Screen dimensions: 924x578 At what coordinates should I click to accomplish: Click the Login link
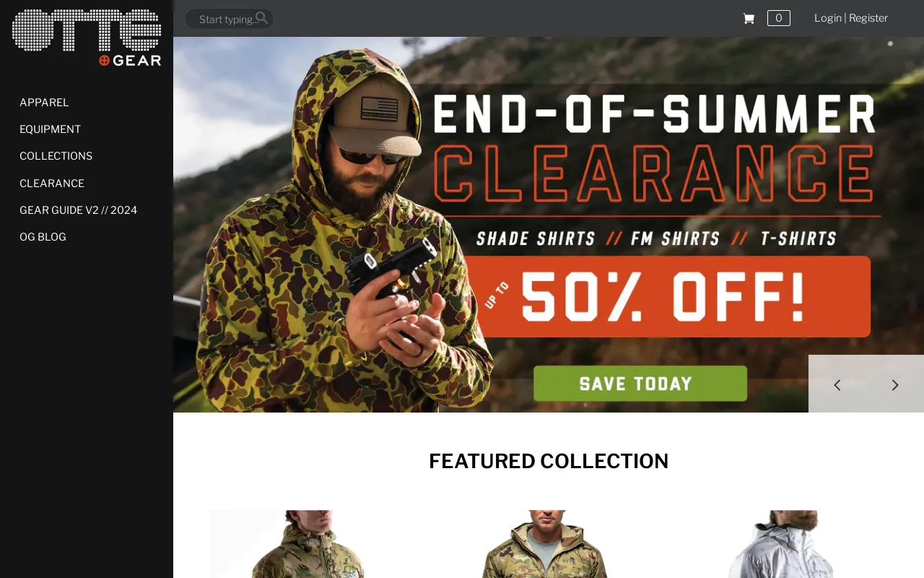827,18
